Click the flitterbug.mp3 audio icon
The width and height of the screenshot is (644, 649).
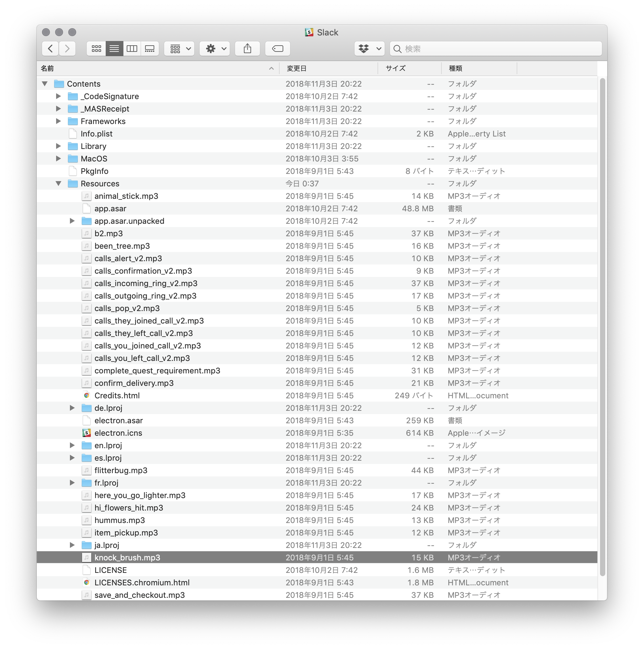coord(86,470)
